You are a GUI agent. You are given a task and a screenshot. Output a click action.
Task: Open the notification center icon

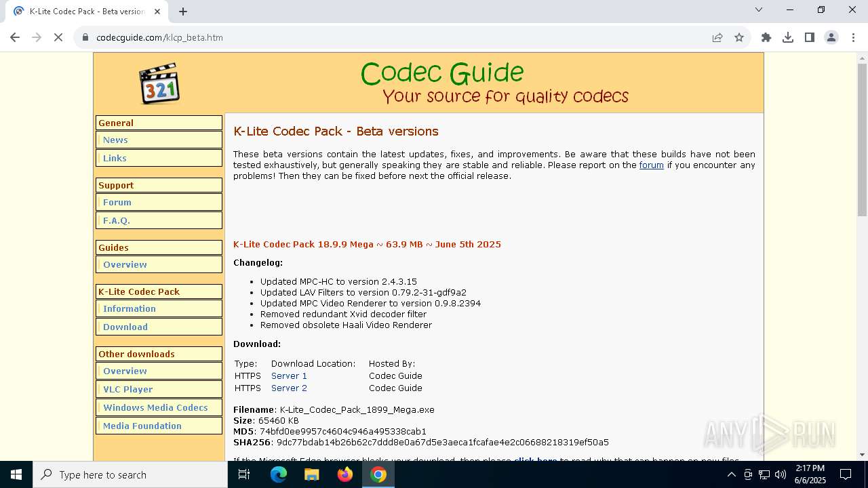point(846,474)
